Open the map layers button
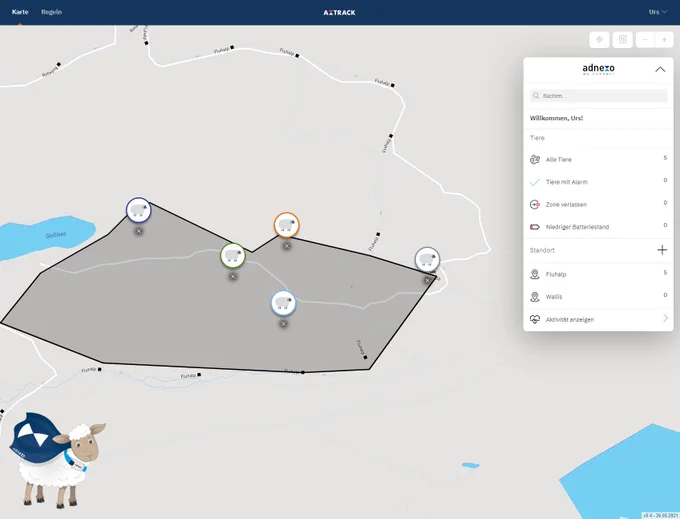The width and height of the screenshot is (680, 519). (x=623, y=40)
